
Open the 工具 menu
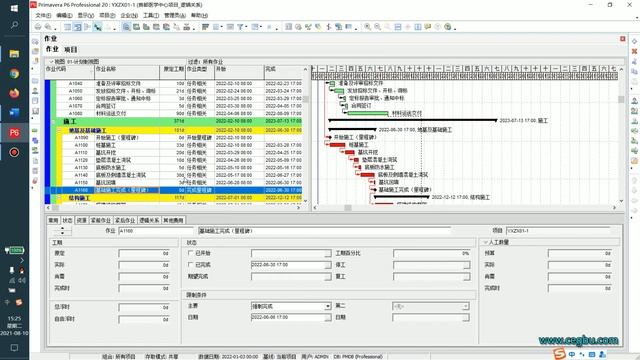(151, 16)
